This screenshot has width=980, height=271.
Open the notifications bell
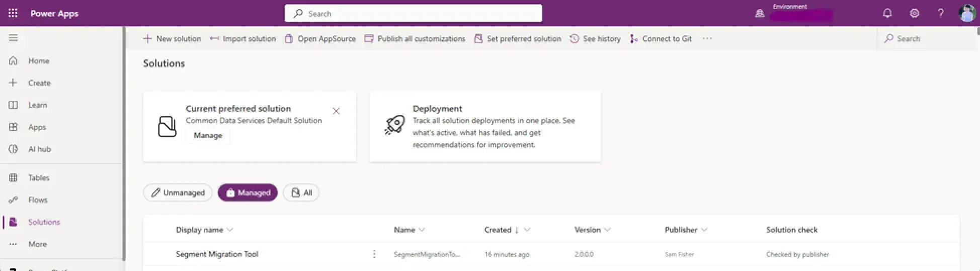tap(887, 14)
